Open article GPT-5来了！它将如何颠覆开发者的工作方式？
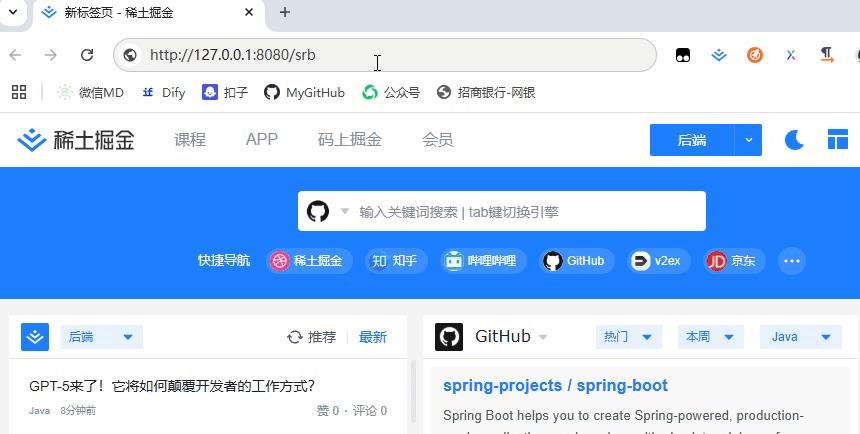This screenshot has height=434, width=860. [x=172, y=386]
